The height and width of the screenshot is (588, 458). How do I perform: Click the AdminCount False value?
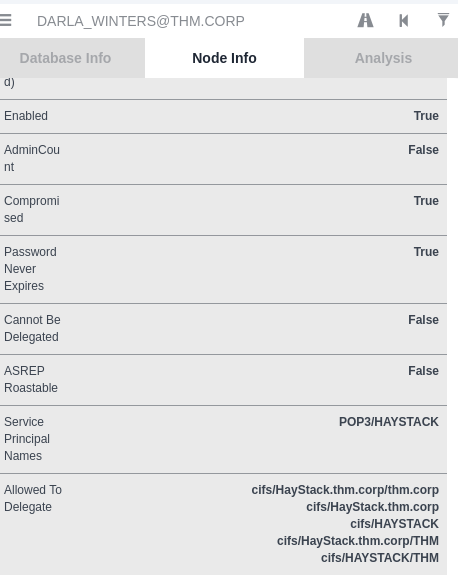[423, 150]
